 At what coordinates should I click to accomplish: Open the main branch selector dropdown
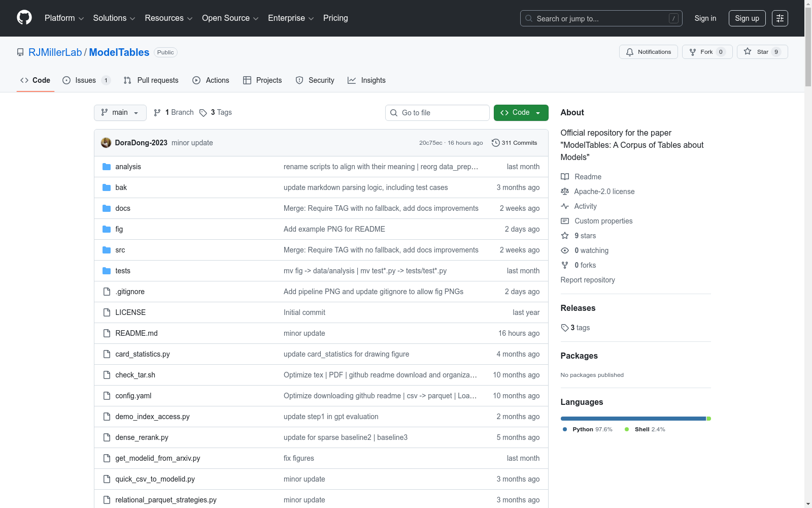pyautogui.click(x=120, y=113)
